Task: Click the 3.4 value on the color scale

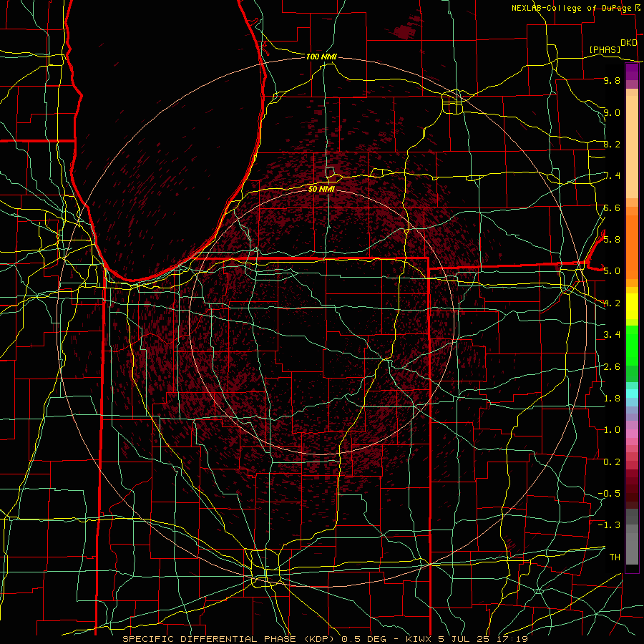Action: pos(612,334)
